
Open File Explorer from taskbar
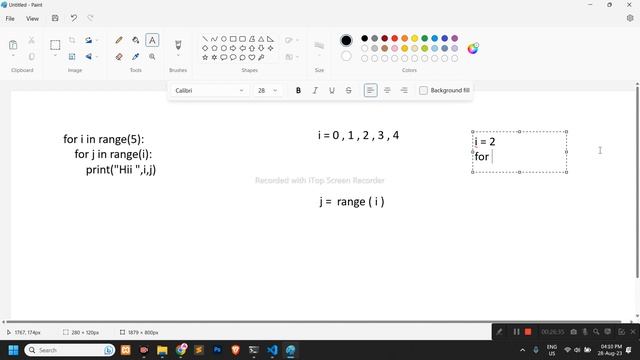coord(162,350)
